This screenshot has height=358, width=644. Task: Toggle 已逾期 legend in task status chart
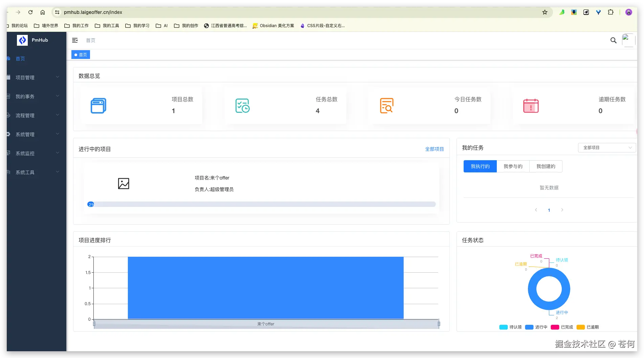tap(587, 327)
